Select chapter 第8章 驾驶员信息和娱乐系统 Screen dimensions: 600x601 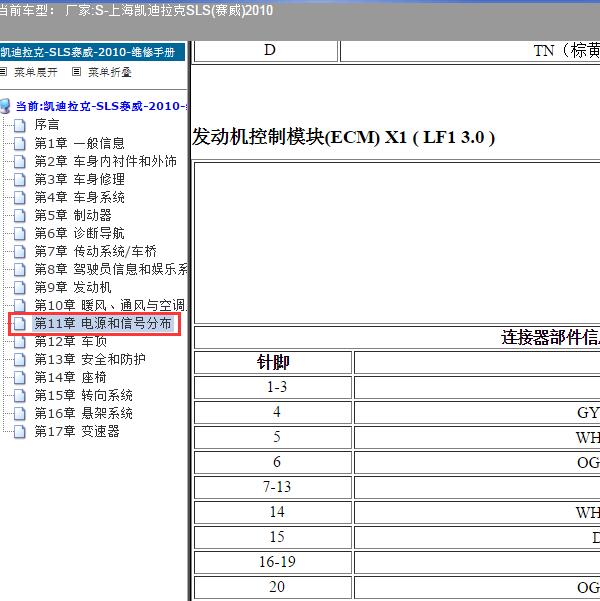coord(111,269)
